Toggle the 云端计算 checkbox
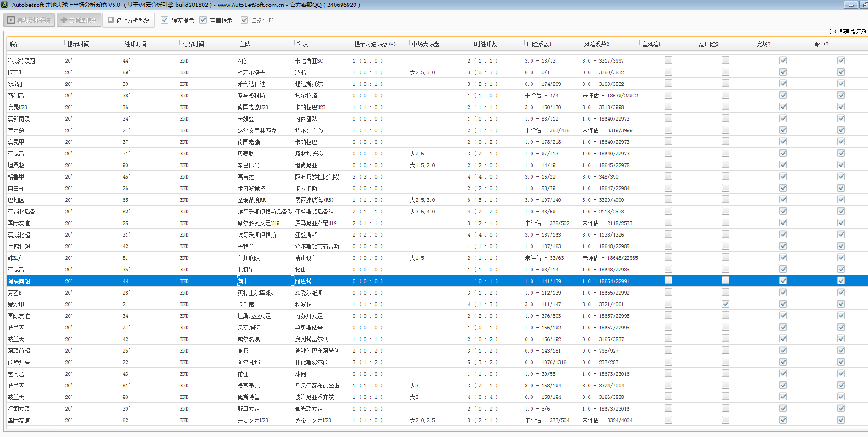 [244, 20]
